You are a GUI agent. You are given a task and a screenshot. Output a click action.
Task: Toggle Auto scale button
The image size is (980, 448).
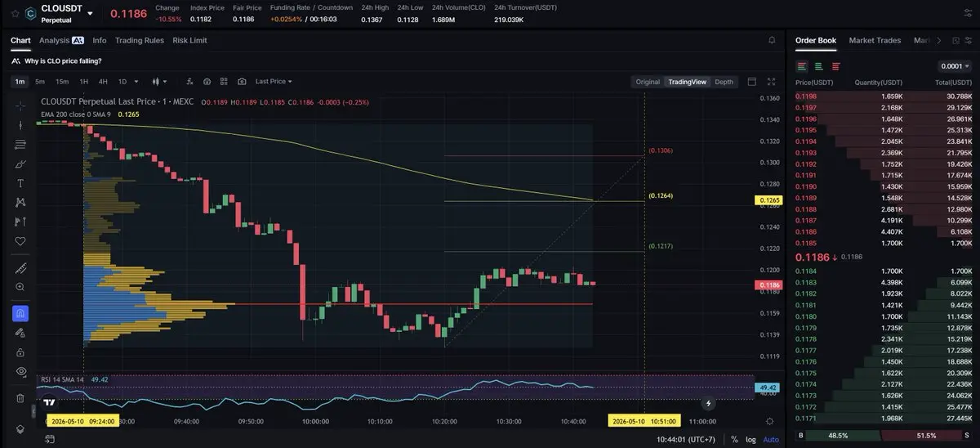771,440
